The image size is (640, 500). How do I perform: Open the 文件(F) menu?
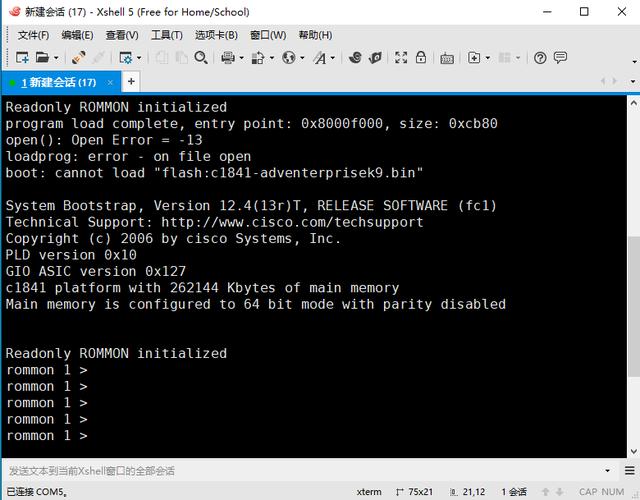(x=33, y=35)
